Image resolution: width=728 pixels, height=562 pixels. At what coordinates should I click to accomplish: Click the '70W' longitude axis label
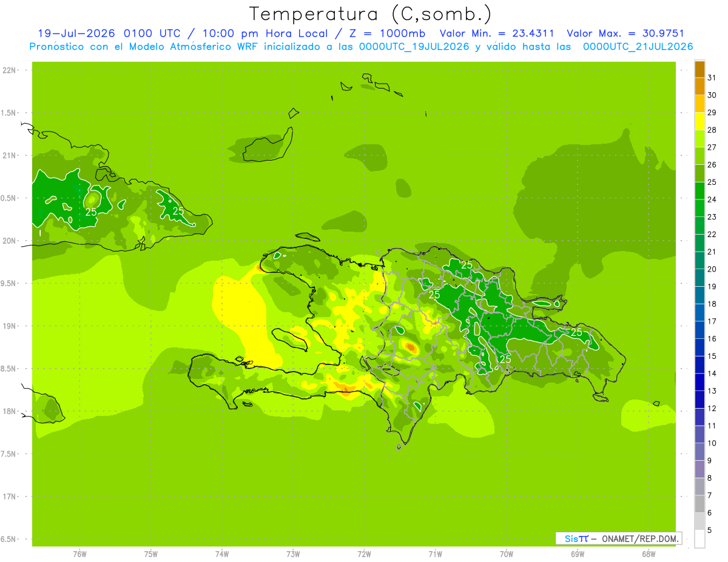(506, 554)
